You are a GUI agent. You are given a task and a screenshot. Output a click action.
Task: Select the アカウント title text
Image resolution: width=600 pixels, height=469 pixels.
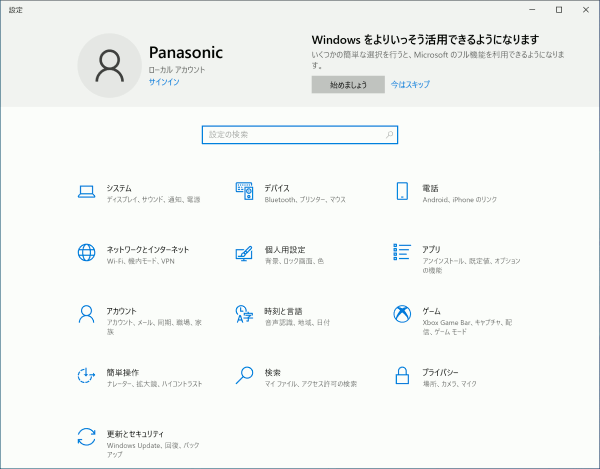pyautogui.click(x=121, y=311)
